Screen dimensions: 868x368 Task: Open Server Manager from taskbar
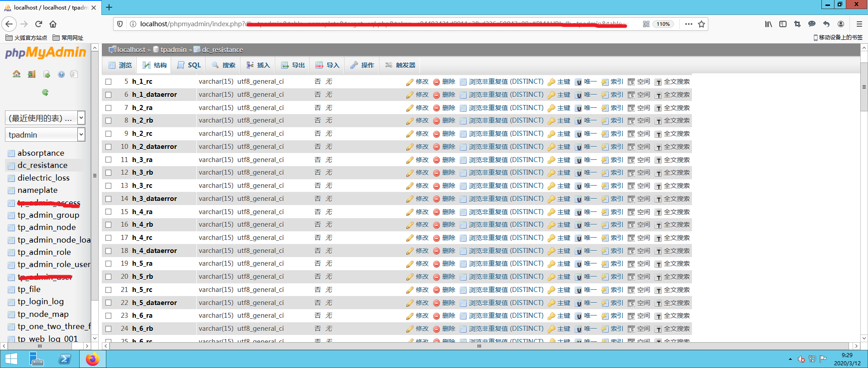(x=37, y=359)
